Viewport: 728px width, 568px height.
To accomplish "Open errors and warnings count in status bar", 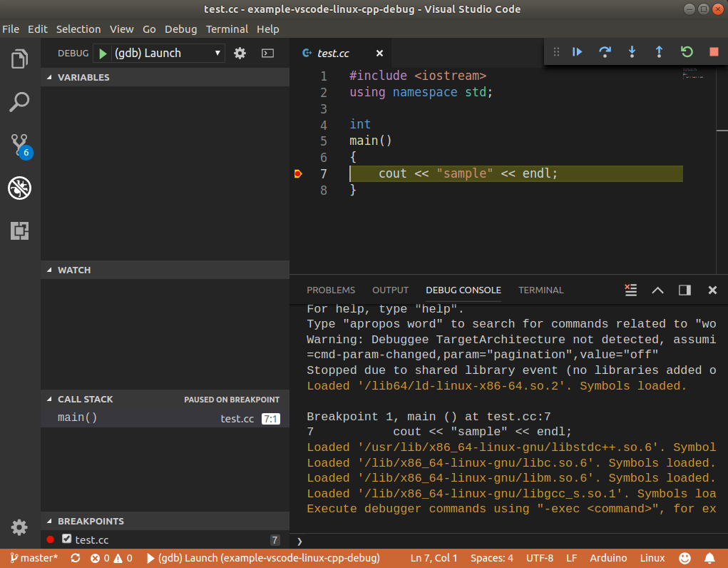I will (x=111, y=558).
